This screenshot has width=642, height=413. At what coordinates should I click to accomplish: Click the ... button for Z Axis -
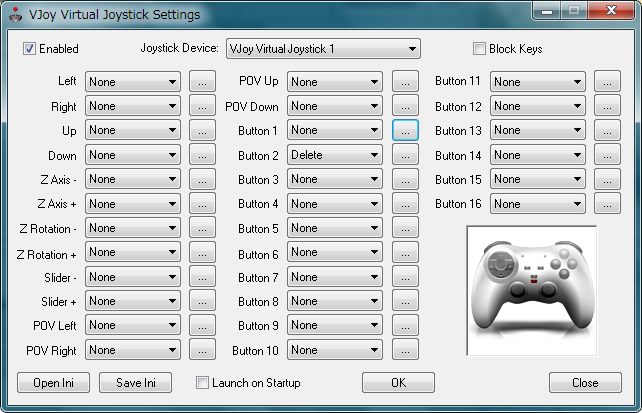[x=202, y=179]
